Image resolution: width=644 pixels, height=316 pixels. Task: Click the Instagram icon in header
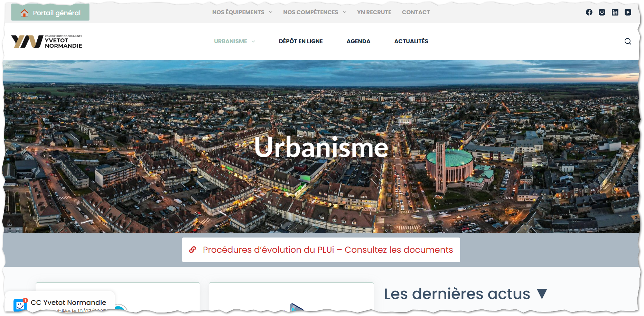(x=602, y=12)
